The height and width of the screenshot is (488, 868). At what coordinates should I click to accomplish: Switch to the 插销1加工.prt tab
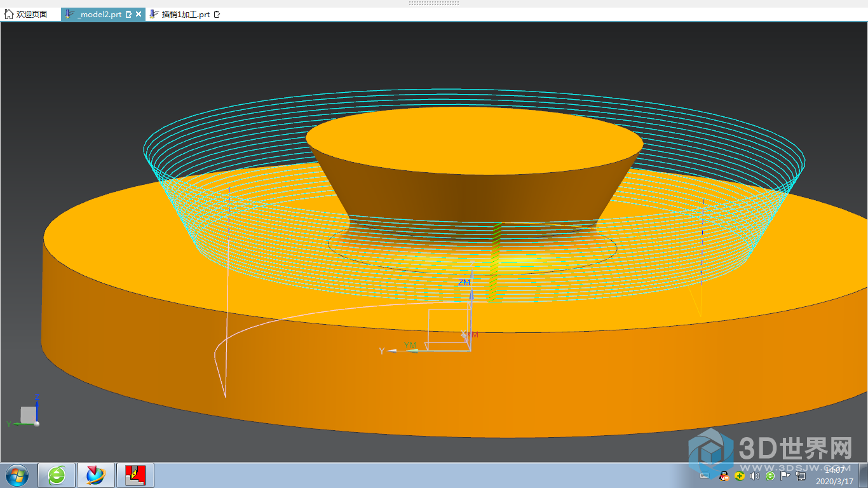point(186,14)
